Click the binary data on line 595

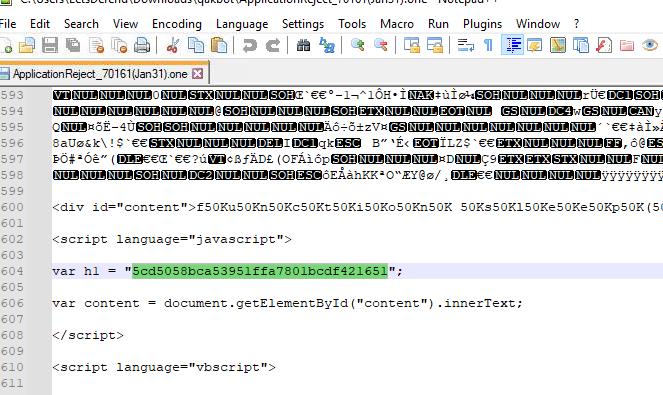[x=357, y=127]
